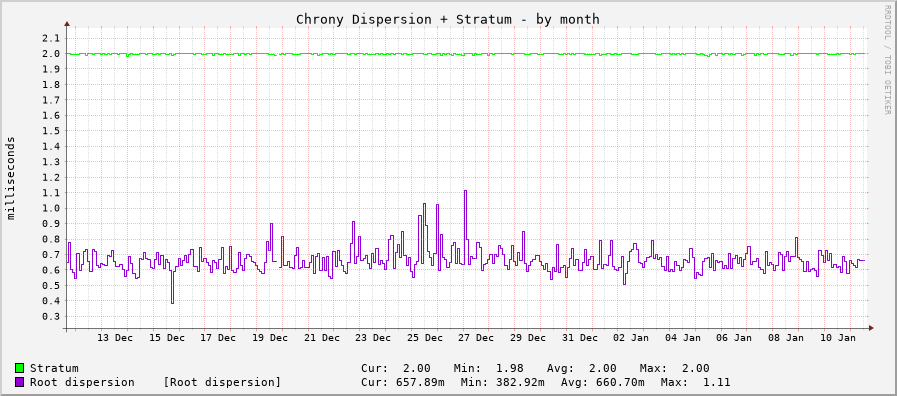Click the milliseconds y-axis label
Viewport: 897px width, 396px height.
11,178
